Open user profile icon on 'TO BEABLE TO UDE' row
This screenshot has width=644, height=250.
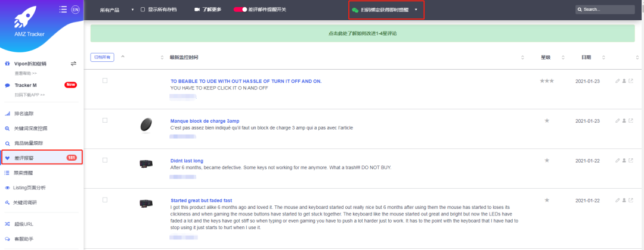click(624, 81)
